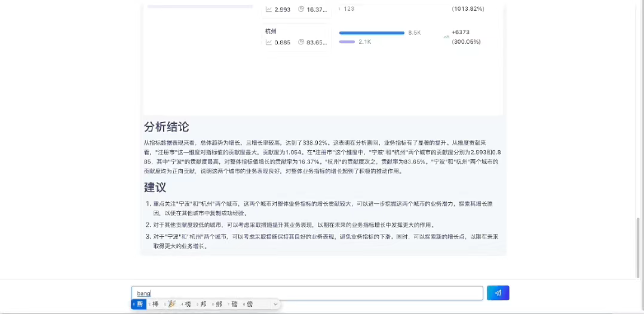Click the (1013.82%) percentage text
The width and height of the screenshot is (644, 314).
pos(468,8)
